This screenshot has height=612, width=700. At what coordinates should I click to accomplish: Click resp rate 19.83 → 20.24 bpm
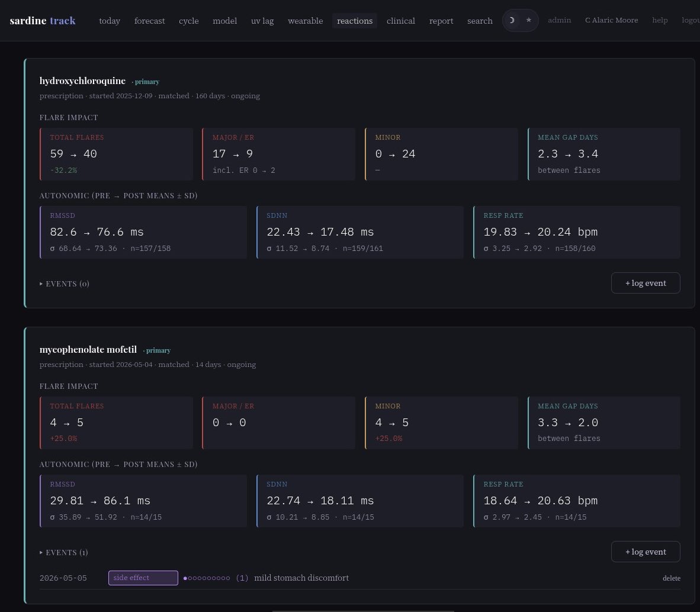(x=540, y=232)
